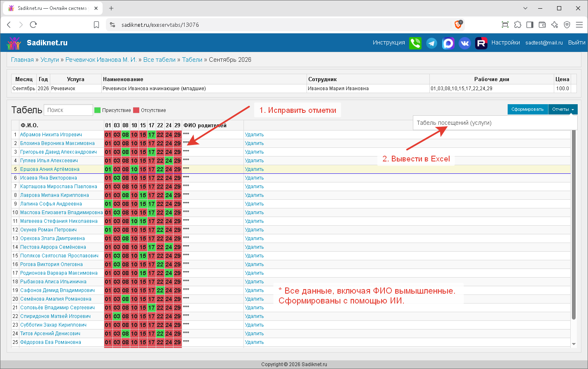Click the green Присутствие legend swatch
The width and height of the screenshot is (588, 369).
click(98, 110)
